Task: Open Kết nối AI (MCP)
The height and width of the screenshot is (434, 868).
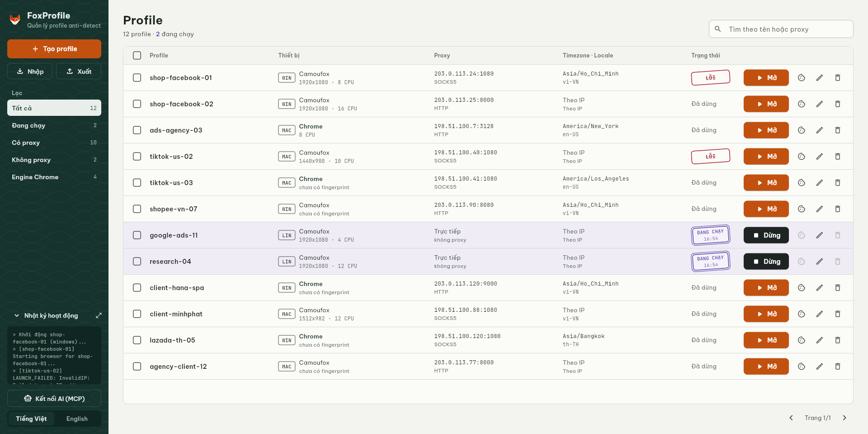Action: tap(54, 399)
